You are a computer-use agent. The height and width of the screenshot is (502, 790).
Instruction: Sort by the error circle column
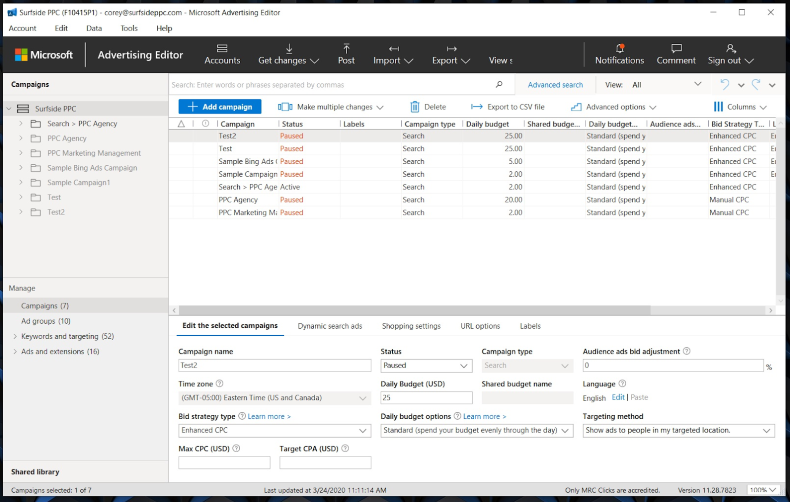(x=206, y=124)
